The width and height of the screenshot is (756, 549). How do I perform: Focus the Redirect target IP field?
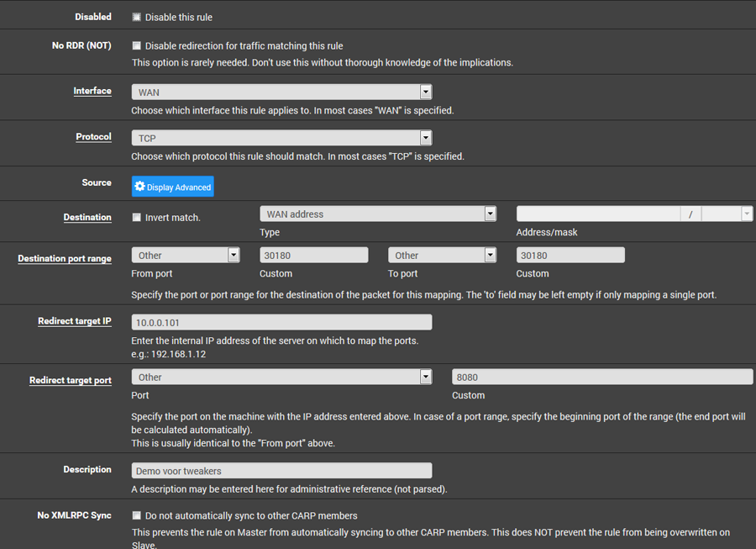(281, 322)
